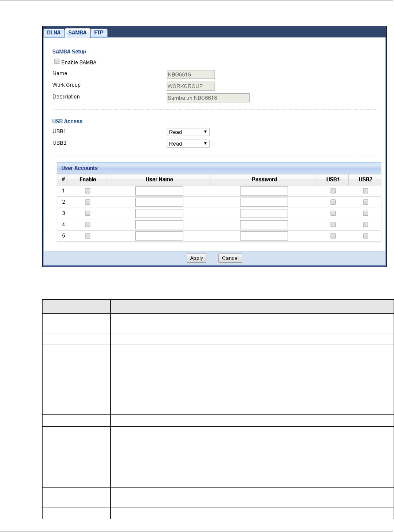Enable user account row 4
The width and height of the screenshot is (394, 532).
click(88, 225)
